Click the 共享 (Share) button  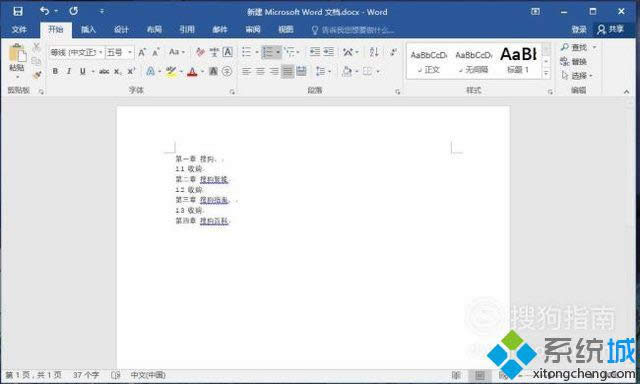(x=611, y=29)
